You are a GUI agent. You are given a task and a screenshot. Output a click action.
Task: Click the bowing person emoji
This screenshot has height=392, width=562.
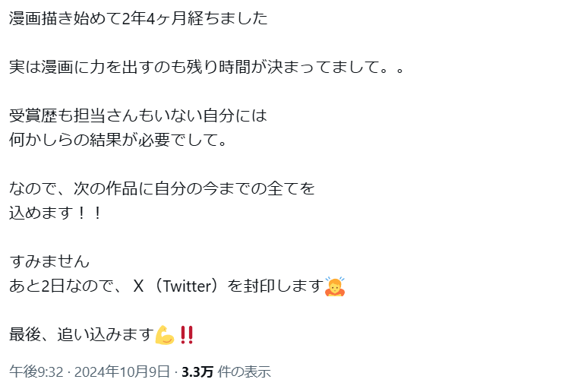[x=335, y=286]
